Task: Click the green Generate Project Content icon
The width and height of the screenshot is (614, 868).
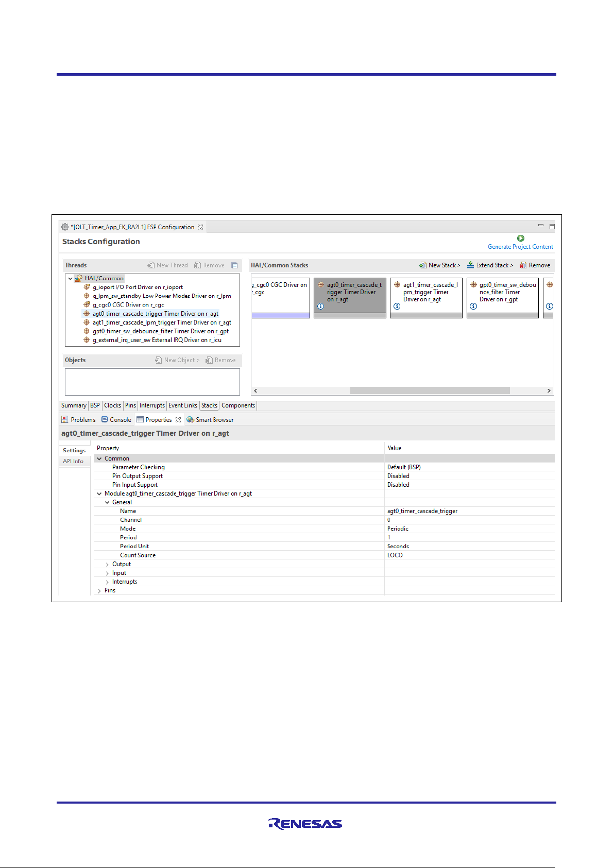Action: pyautogui.click(x=521, y=238)
